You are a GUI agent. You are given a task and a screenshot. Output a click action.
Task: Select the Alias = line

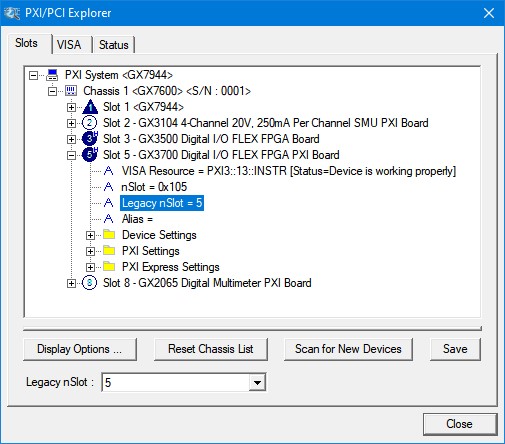[x=137, y=219]
